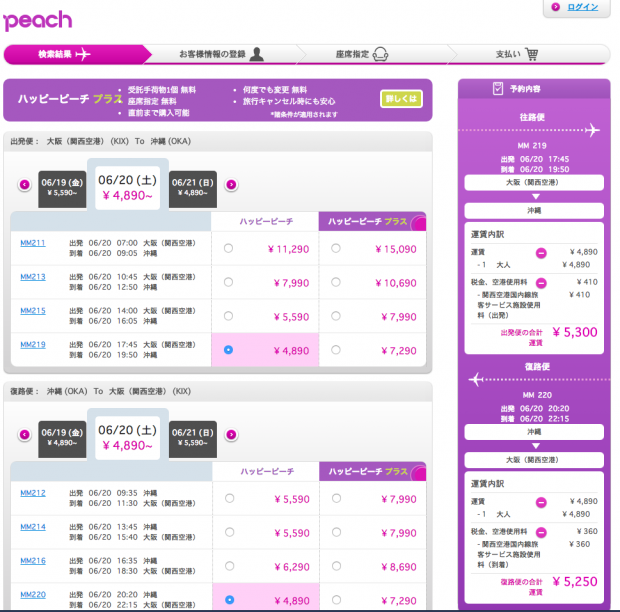Select the お客様情報の登録 step

pyautogui.click(x=222, y=54)
